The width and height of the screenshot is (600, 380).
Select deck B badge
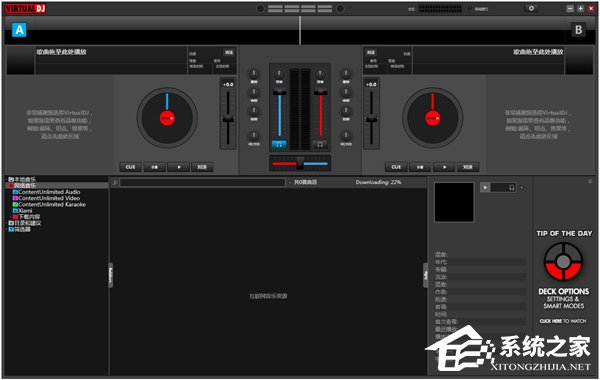pyautogui.click(x=578, y=29)
